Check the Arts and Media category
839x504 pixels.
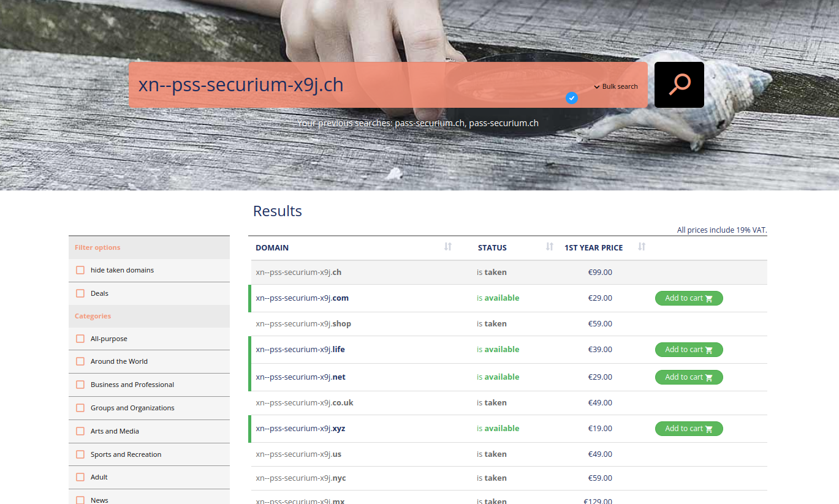click(x=80, y=431)
